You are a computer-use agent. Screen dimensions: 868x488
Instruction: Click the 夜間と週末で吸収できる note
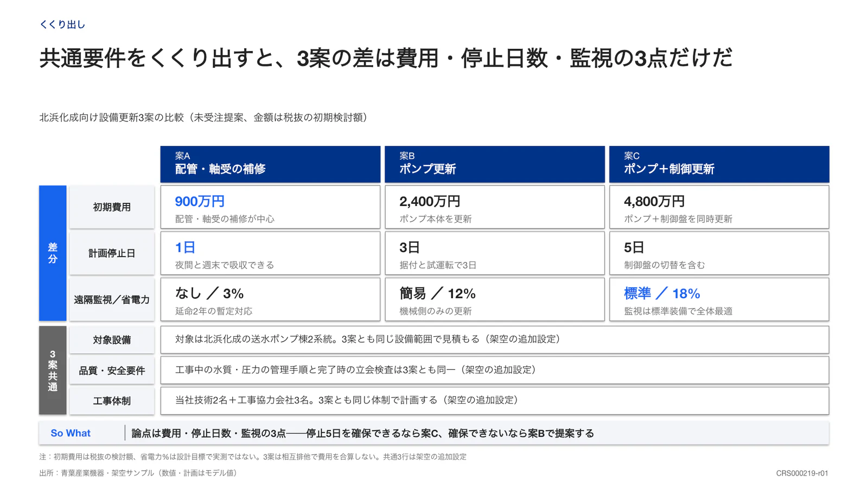pos(225,265)
